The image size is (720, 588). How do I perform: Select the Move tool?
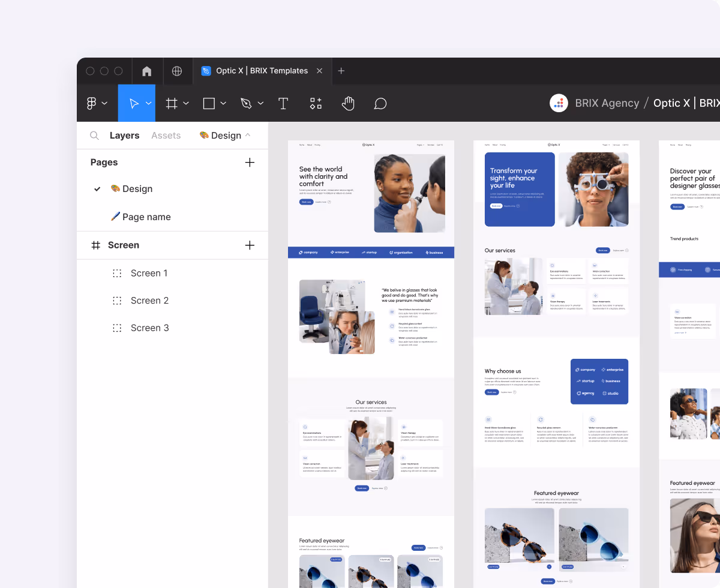pyautogui.click(x=133, y=103)
